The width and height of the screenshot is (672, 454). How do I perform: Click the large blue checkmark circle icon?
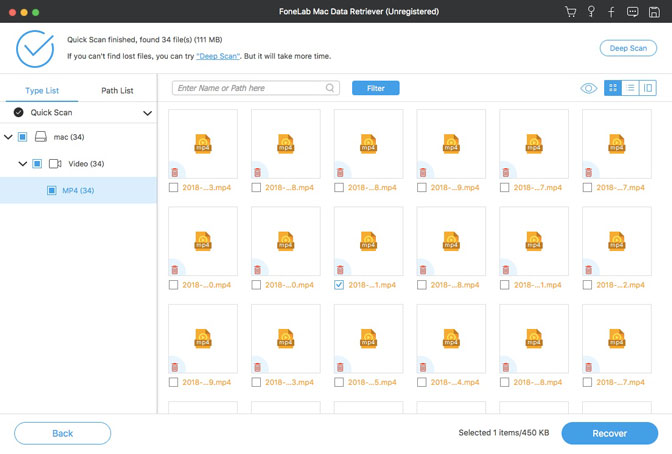(35, 48)
